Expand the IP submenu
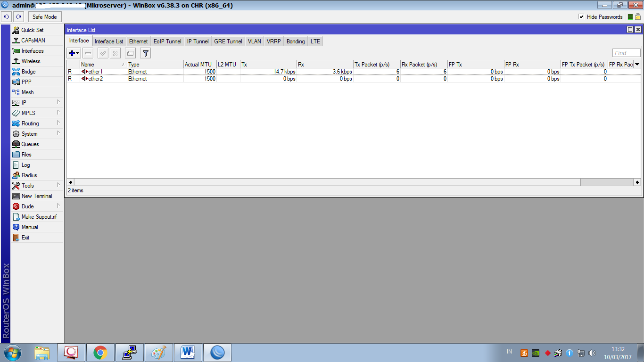644x362 pixels. (37, 103)
